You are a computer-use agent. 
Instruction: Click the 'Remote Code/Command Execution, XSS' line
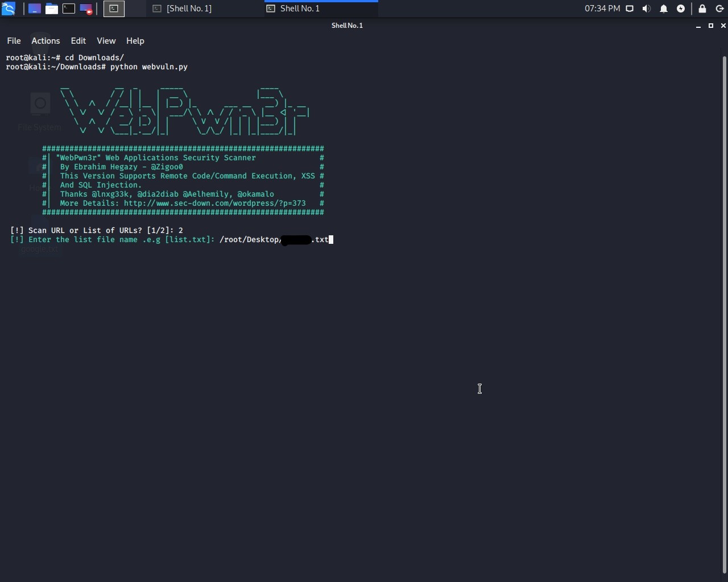tap(188, 176)
